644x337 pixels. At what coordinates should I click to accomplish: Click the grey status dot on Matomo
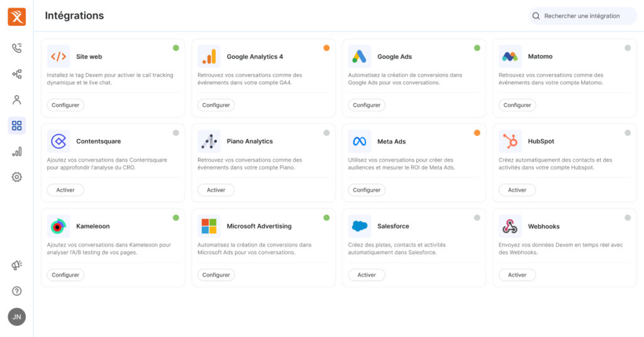tap(628, 48)
